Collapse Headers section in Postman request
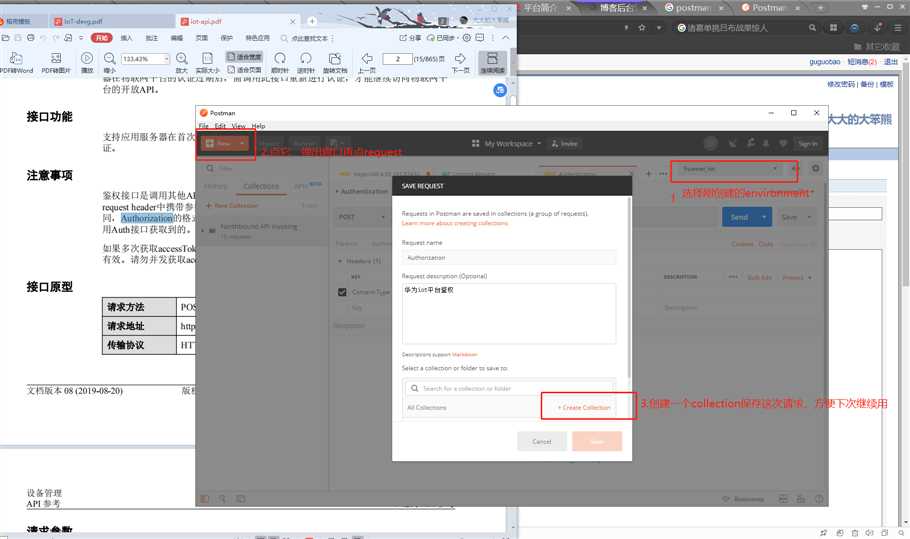Image resolution: width=910 pixels, height=539 pixels. [340, 261]
